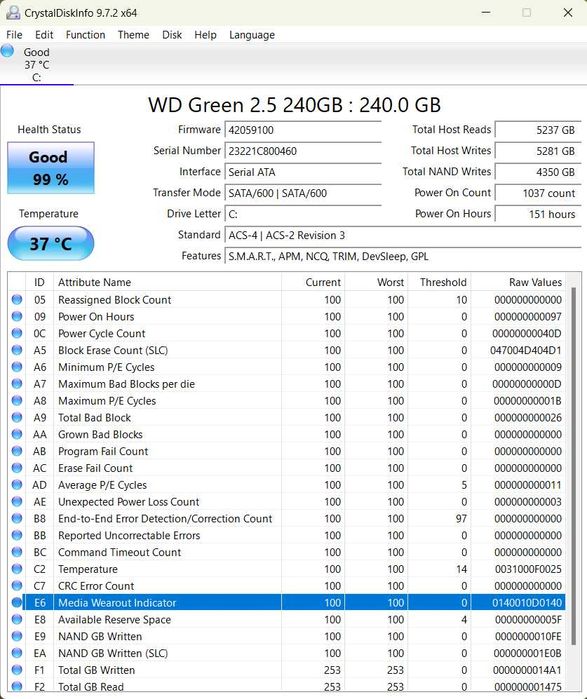Screen dimensions: 587x699
Task: Click the status orb for Minimum P/E Cycles
Action: tap(17, 367)
